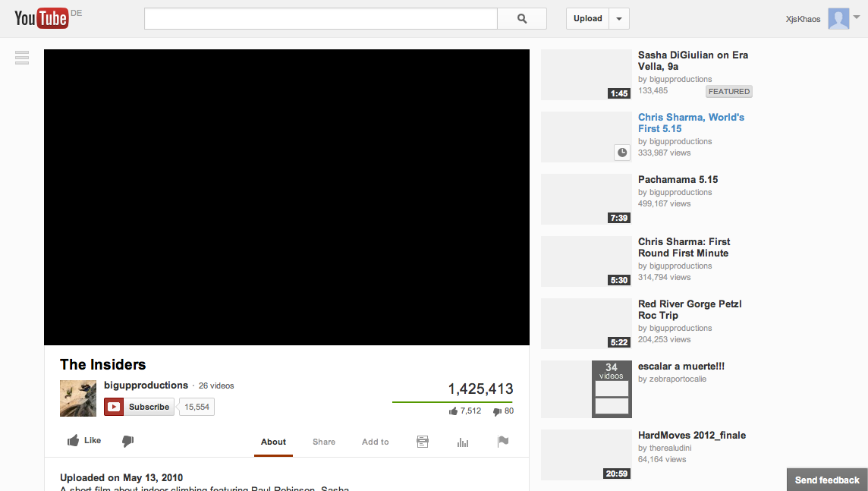Viewport: 868px width, 491px height.
Task: Click the FEATURED badge
Action: click(x=729, y=91)
